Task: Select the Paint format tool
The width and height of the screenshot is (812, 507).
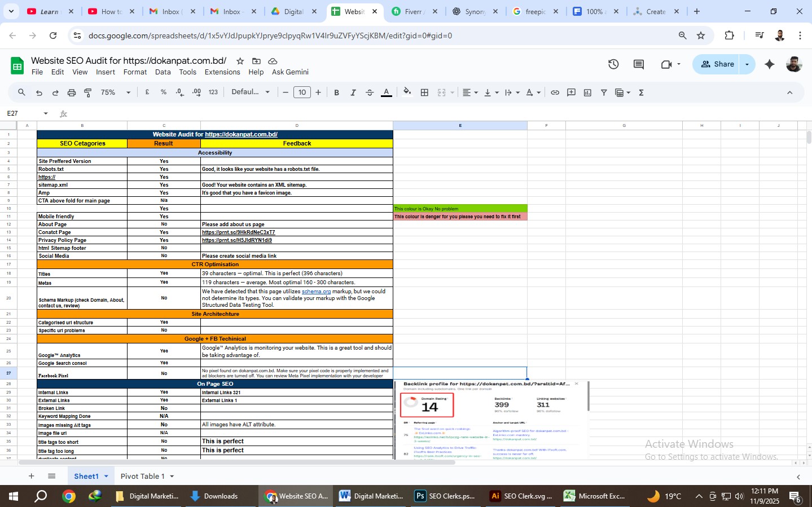Action: 87,92
